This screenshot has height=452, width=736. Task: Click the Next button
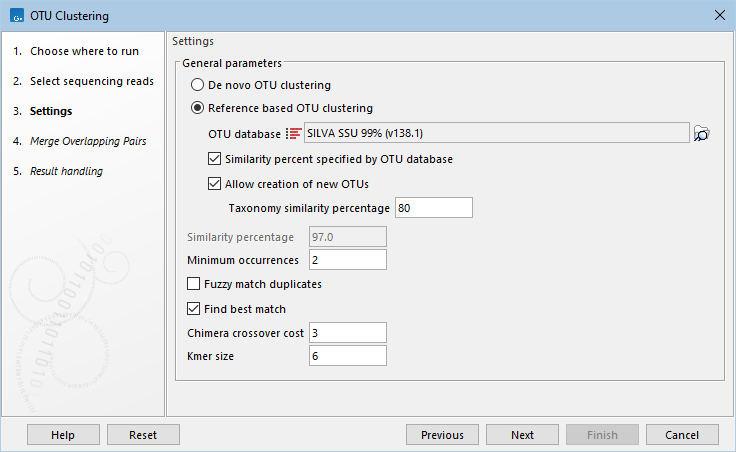tap(522, 435)
